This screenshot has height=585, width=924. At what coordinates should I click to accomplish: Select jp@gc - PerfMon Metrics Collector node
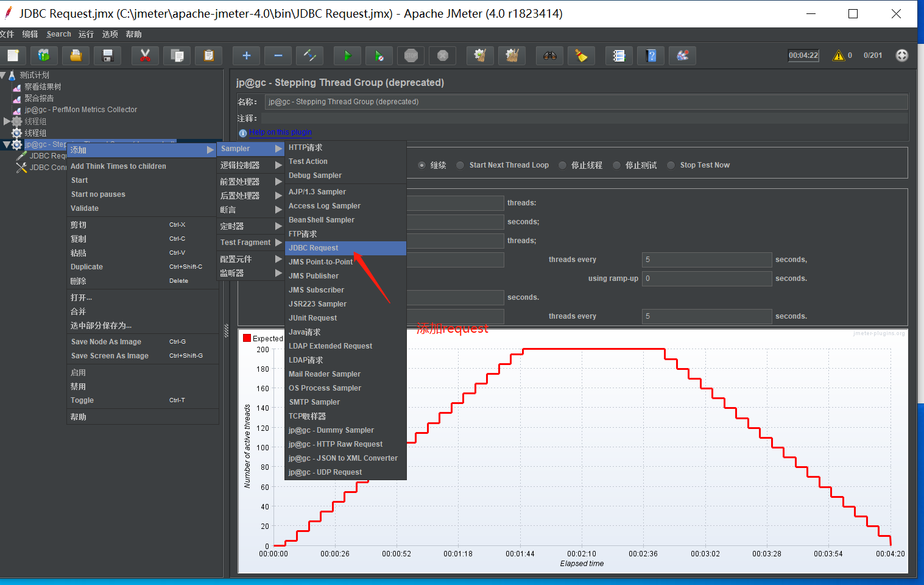[81, 110]
